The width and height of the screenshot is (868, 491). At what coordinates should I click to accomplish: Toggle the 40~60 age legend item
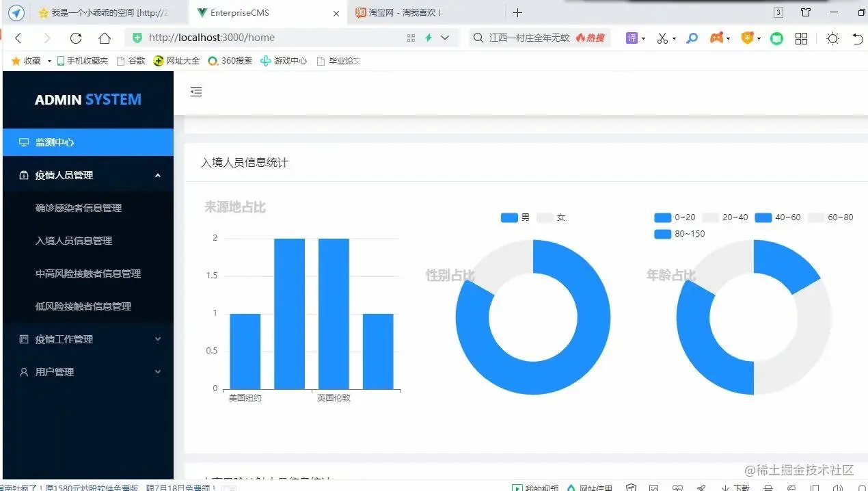pyautogui.click(x=778, y=217)
